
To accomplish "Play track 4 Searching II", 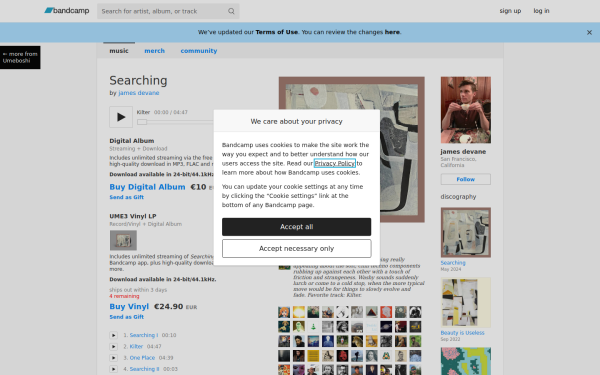I will point(114,369).
